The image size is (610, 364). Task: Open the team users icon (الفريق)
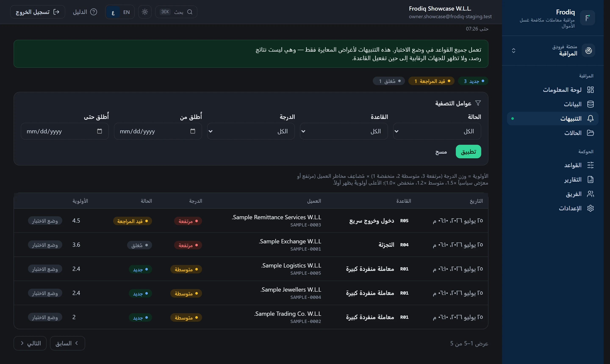point(590,194)
